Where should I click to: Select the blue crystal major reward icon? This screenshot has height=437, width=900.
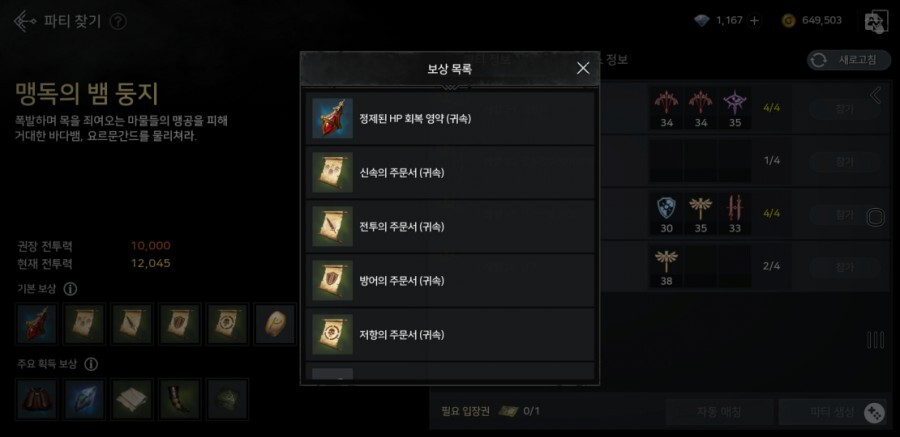tap(85, 399)
